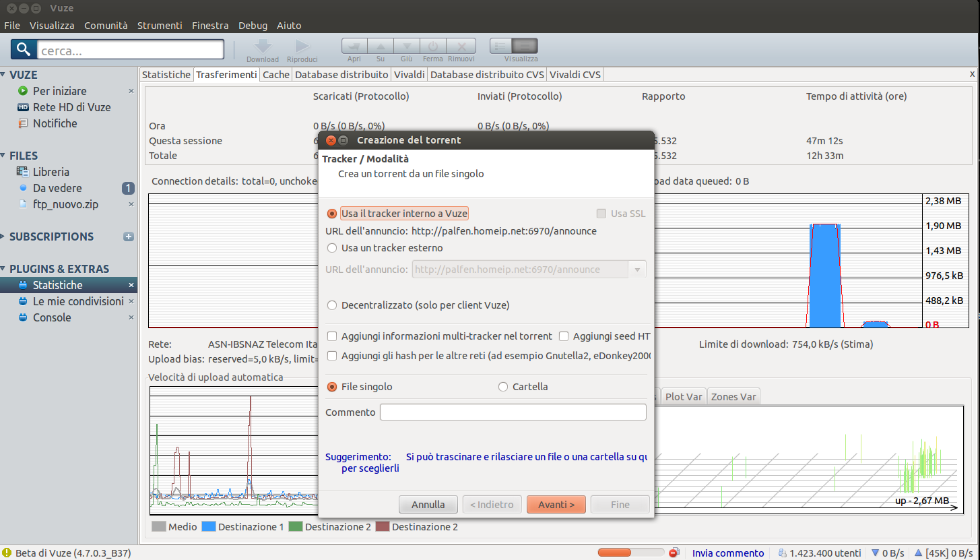Tick the Aggiungi seed HT checkbox
Screen dimensions: 980x560
(563, 336)
